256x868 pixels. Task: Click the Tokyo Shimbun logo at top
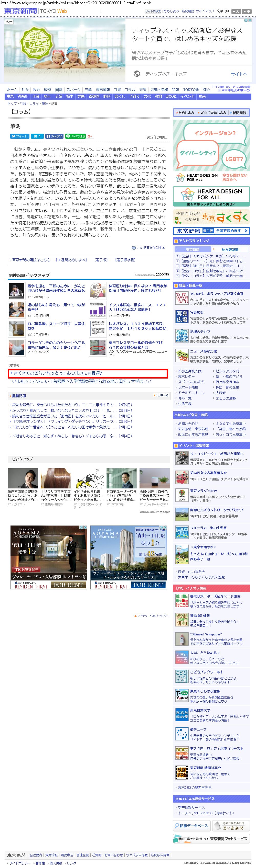pyautogui.click(x=20, y=11)
